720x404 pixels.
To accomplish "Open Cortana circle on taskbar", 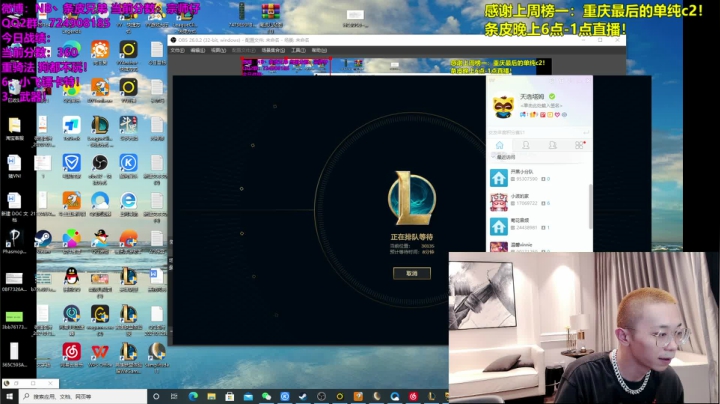I will (x=156, y=396).
